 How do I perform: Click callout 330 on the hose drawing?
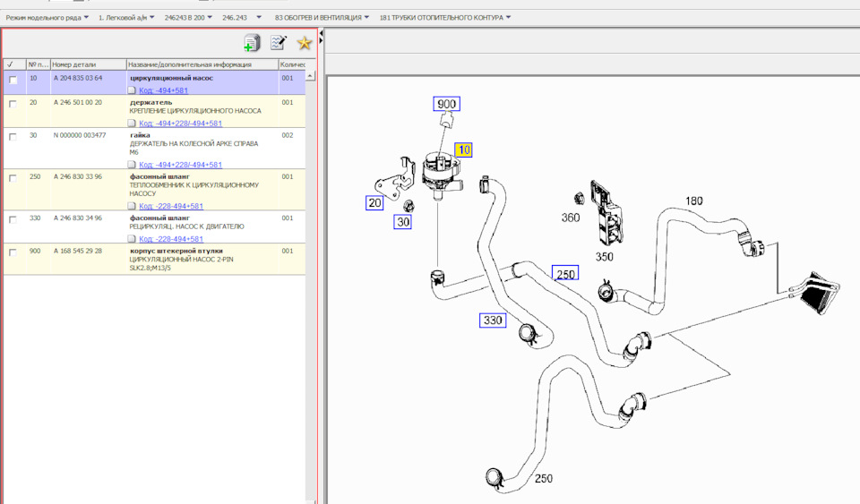[x=493, y=320]
